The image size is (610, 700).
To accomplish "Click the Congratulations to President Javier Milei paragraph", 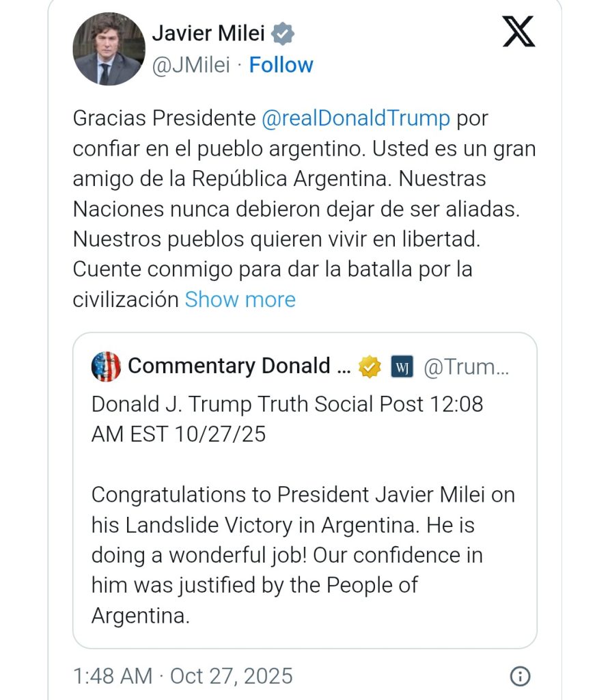I will (x=303, y=540).
